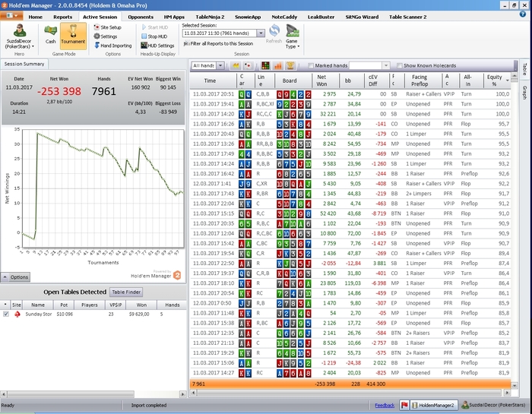Sort by the Net Won column header
This screenshot has height=414, width=532.
(325, 81)
